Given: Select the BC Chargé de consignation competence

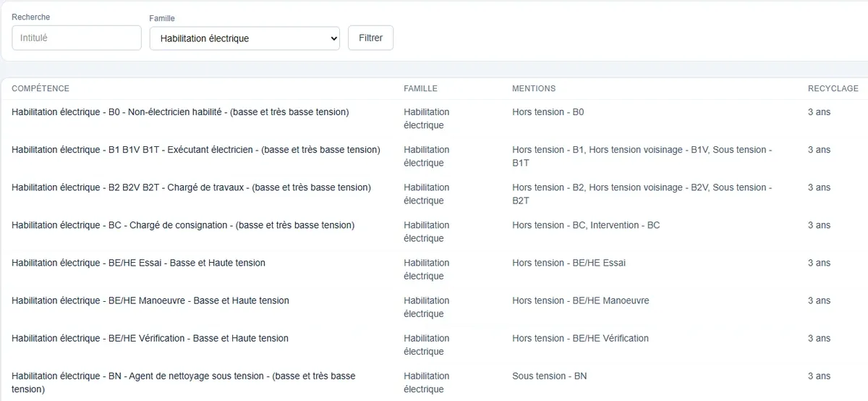Looking at the screenshot, I should click(x=183, y=225).
